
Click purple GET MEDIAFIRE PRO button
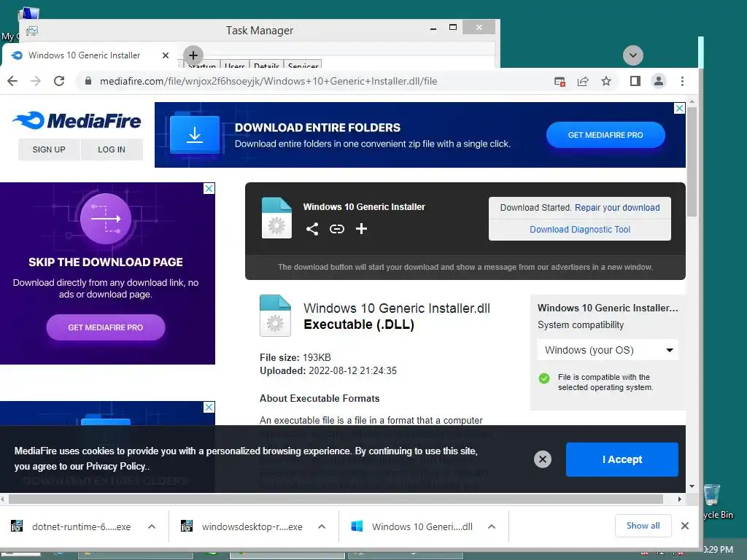point(106,327)
